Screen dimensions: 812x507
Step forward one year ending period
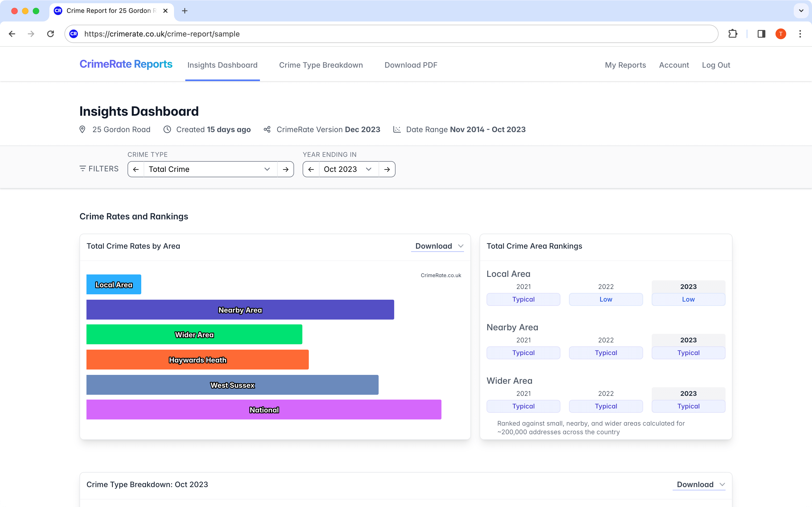pyautogui.click(x=387, y=169)
